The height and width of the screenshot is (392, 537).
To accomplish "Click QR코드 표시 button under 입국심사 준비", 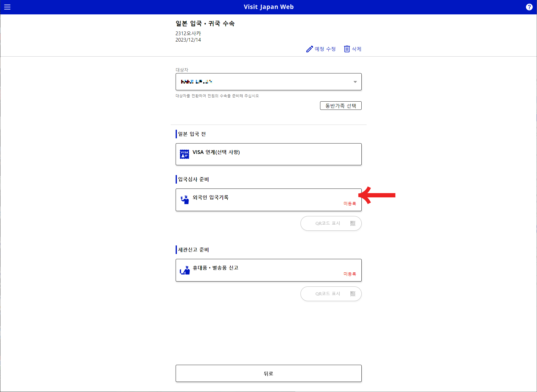I will (x=331, y=223).
